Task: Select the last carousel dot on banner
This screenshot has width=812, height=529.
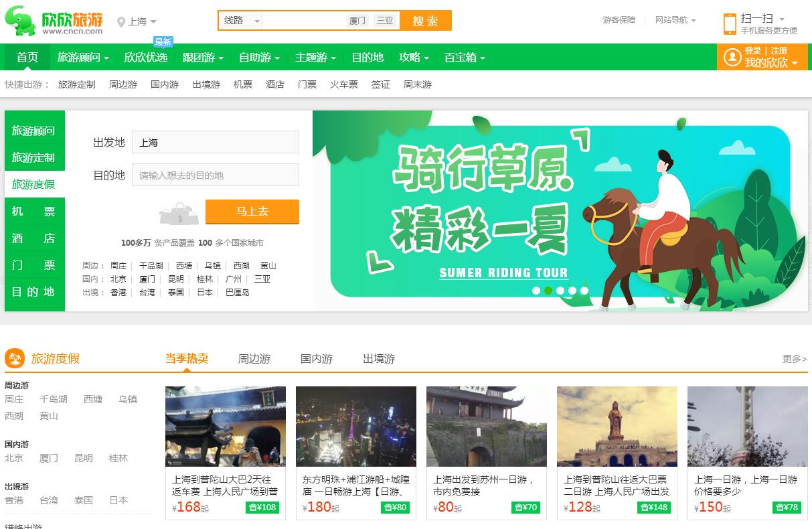Action: 584,291
